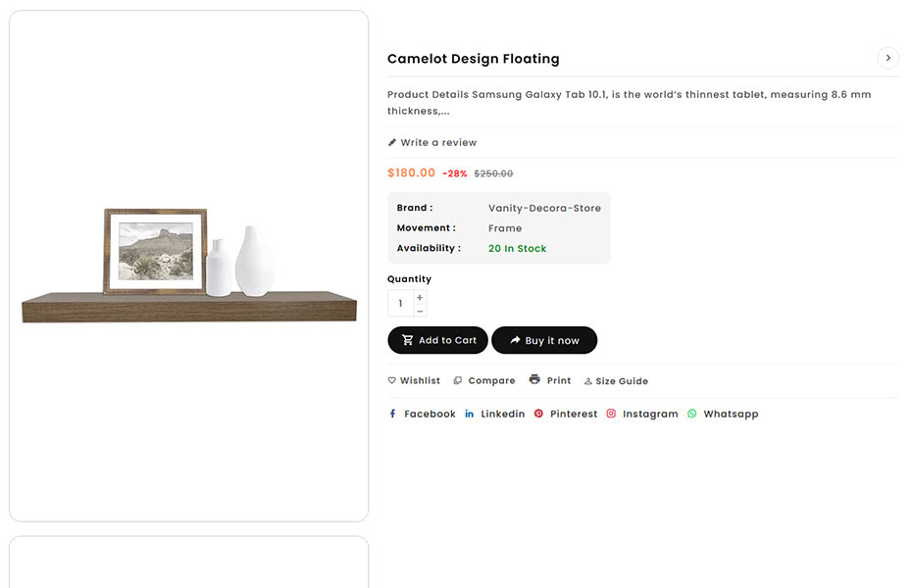Click the Vanity-Decora-Store brand name

tap(544, 208)
